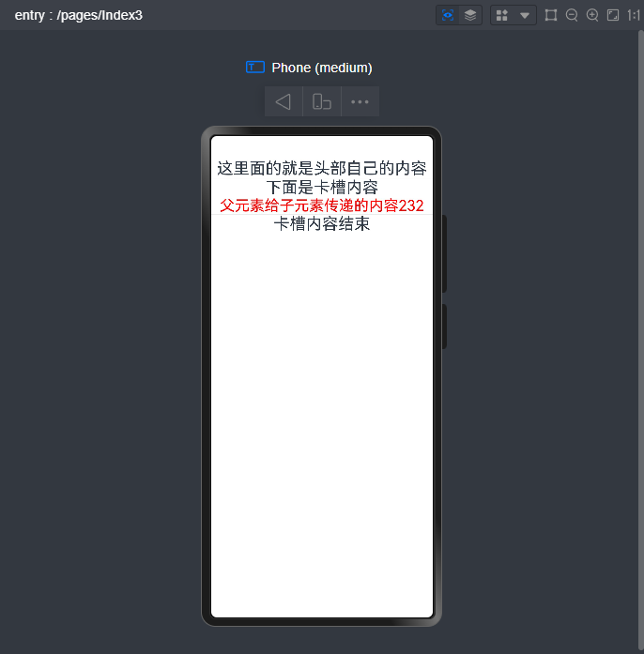Zoom in the previewer
644x654 pixels.
coord(592,15)
